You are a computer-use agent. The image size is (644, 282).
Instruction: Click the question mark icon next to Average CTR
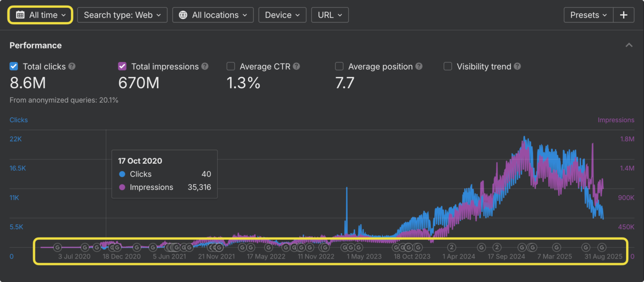coord(297,66)
